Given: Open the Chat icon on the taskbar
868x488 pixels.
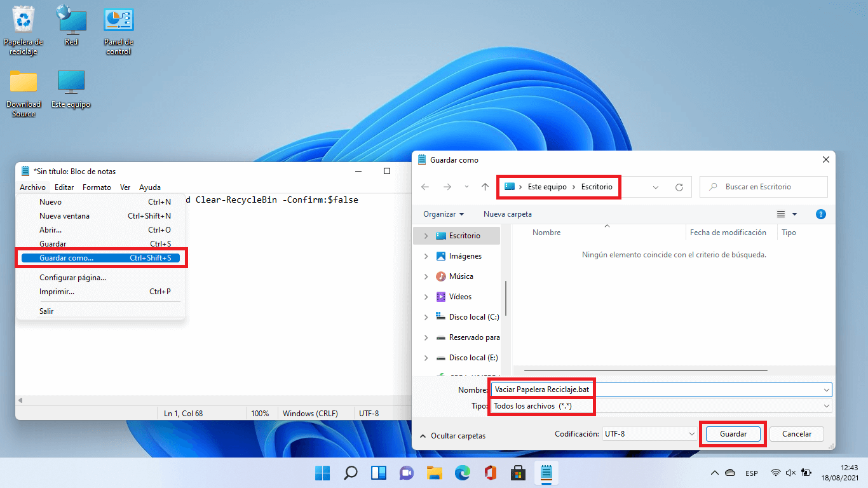Looking at the screenshot, I should pos(406,473).
